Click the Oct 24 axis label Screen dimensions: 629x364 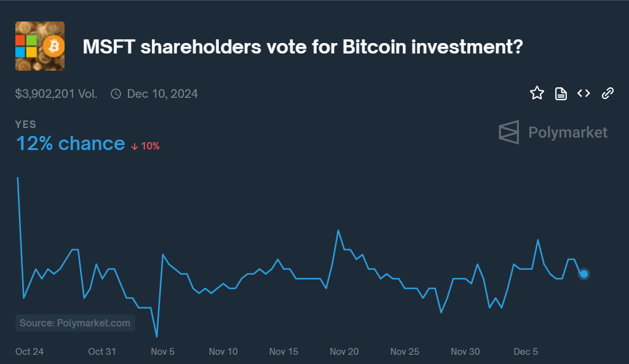tap(30, 352)
